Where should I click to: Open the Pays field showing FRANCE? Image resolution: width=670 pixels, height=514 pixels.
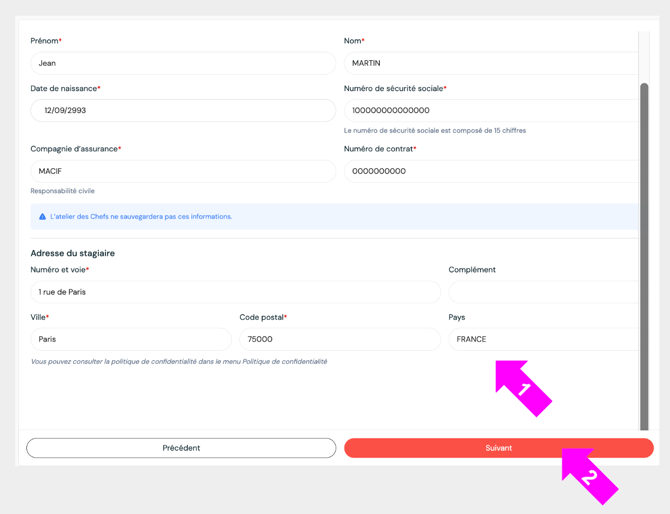click(542, 340)
